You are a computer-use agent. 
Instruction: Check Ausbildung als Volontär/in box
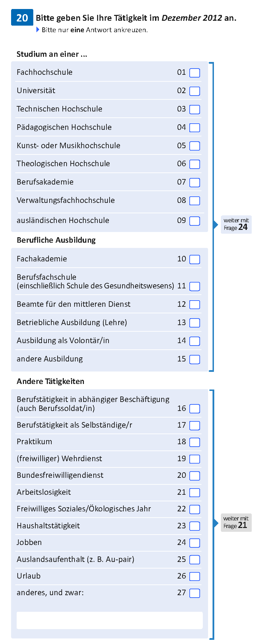195,341
